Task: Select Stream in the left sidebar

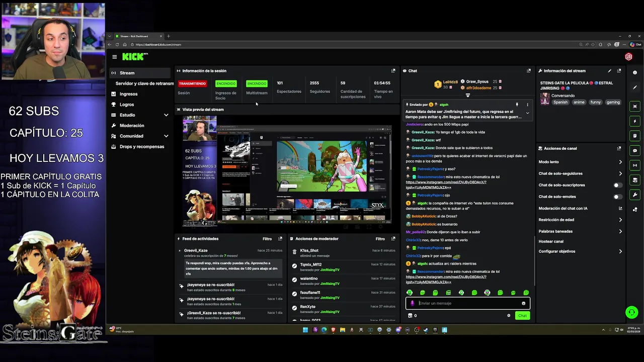Action: tap(140, 73)
